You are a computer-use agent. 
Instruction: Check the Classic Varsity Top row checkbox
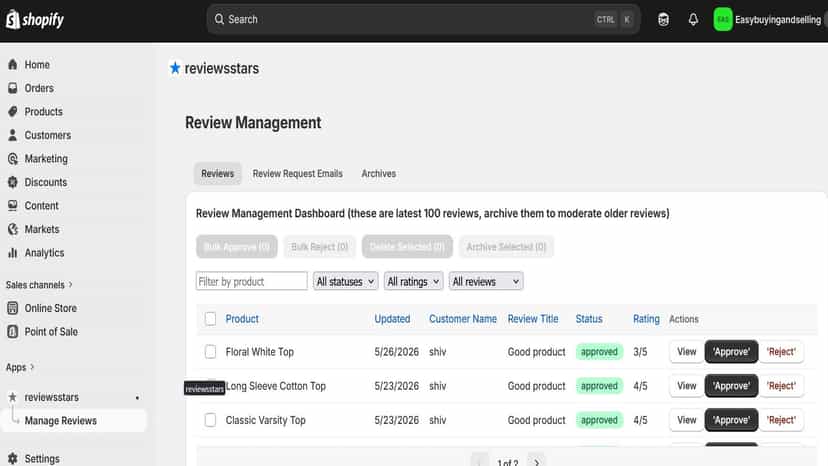pyautogui.click(x=210, y=420)
